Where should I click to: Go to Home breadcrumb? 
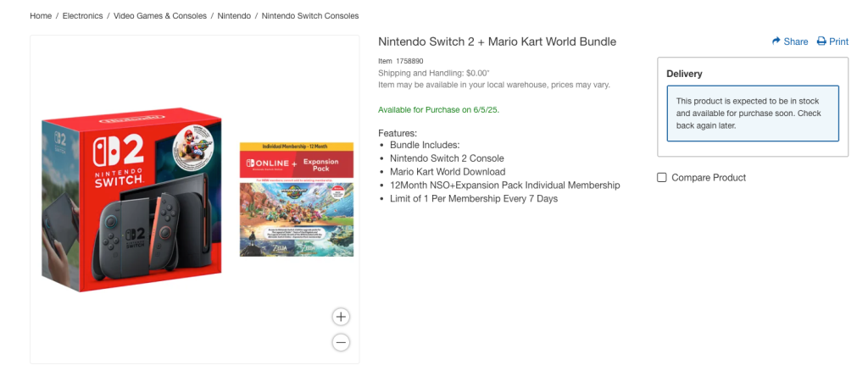point(40,16)
